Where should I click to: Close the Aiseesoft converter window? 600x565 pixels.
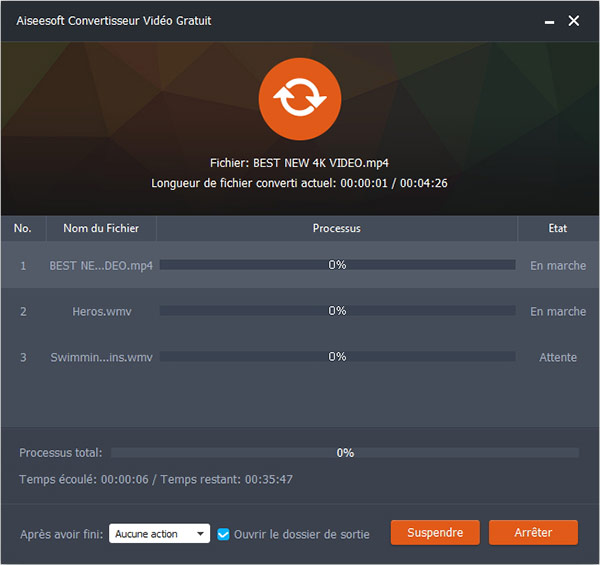tap(574, 21)
